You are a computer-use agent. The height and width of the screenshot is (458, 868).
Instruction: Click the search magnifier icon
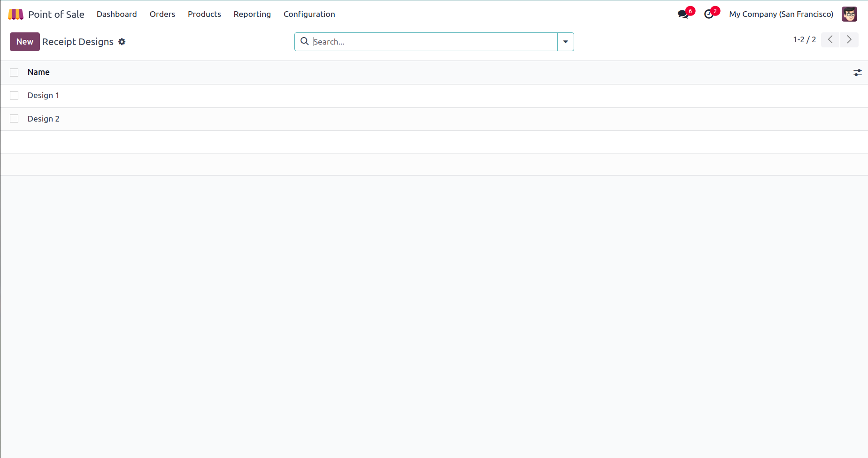(304, 41)
